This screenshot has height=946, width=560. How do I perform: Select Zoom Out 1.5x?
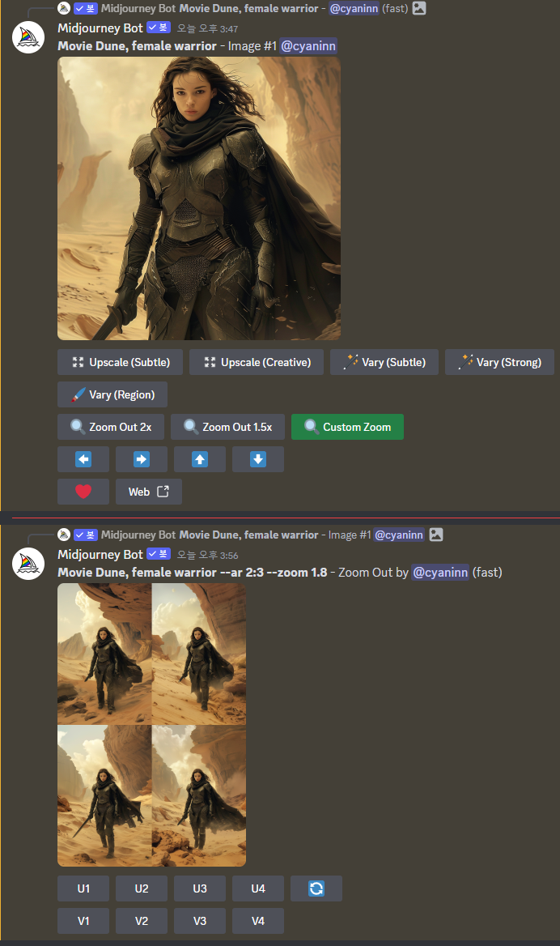tap(228, 427)
